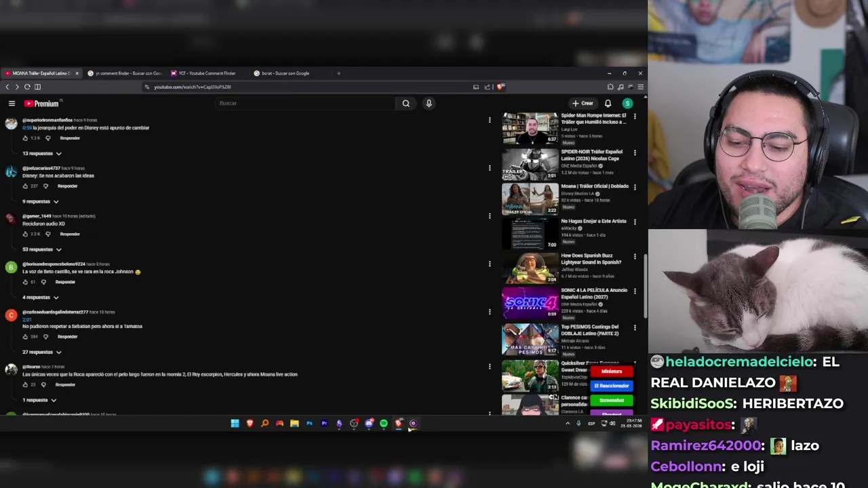868x488 pixels.
Task: Like the comment by @superiorironmanfanfics
Action: (x=25, y=138)
